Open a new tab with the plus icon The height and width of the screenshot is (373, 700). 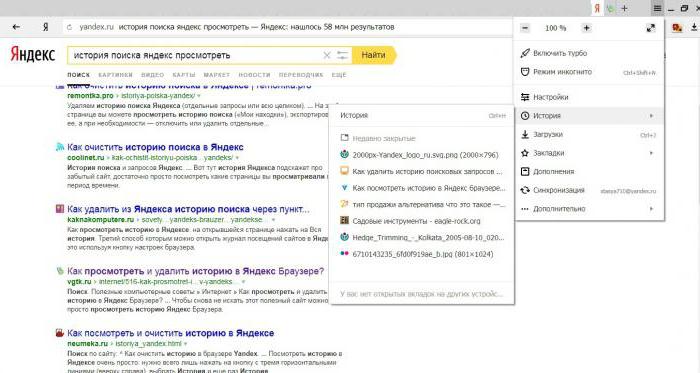pos(624,8)
